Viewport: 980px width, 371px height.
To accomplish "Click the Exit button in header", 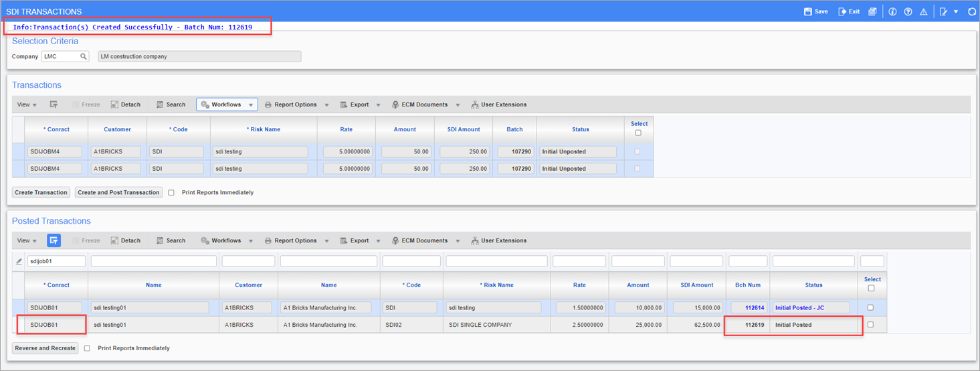I will 850,11.
